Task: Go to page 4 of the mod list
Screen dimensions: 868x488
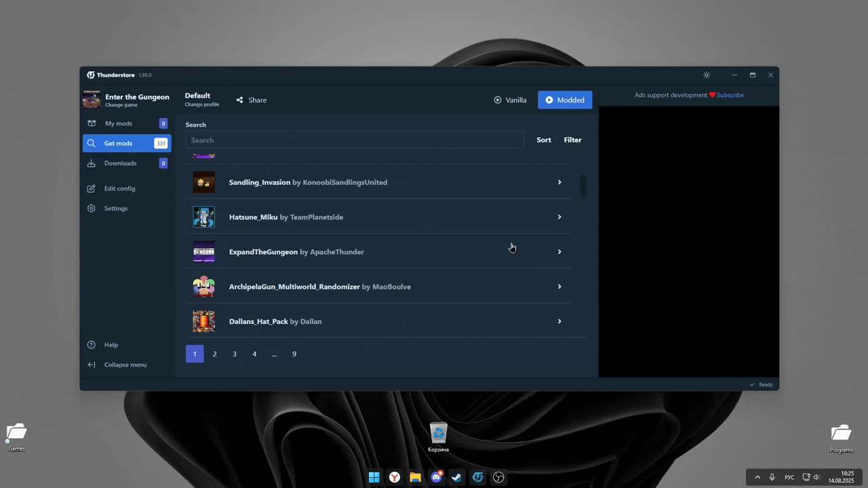Action: (254, 354)
